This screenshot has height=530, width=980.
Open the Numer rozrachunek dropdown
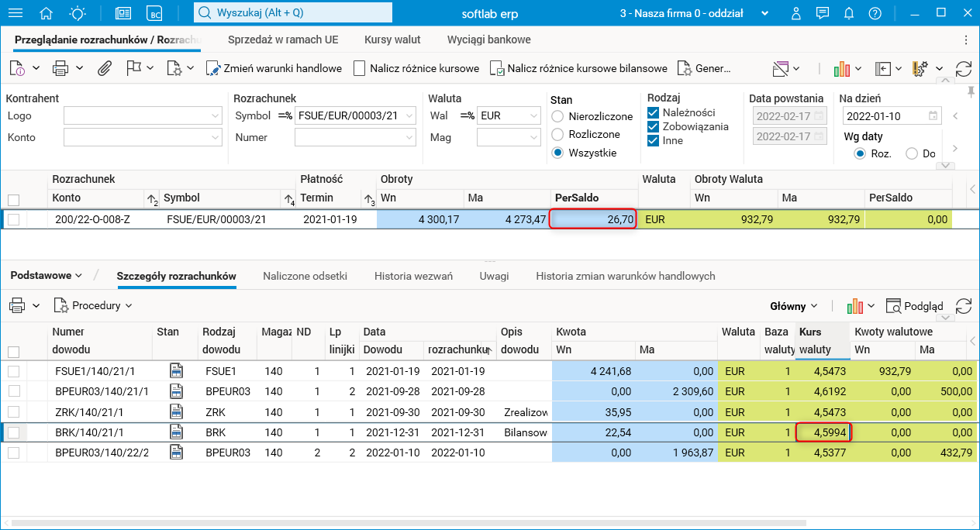(x=410, y=137)
